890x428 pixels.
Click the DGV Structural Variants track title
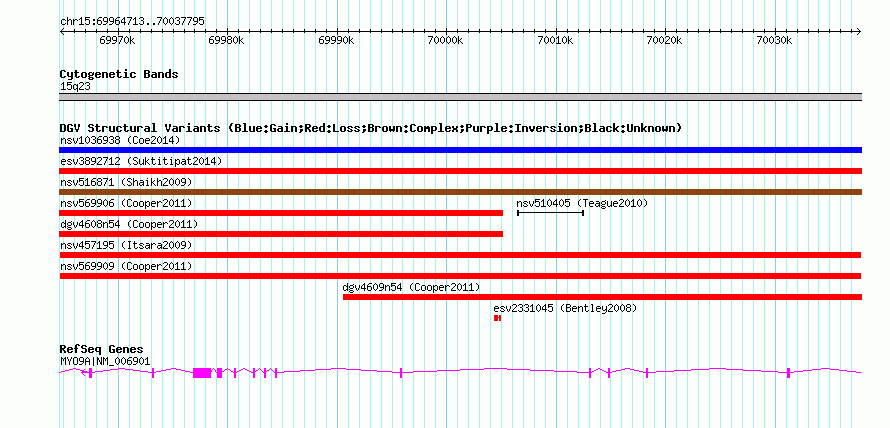coord(370,128)
